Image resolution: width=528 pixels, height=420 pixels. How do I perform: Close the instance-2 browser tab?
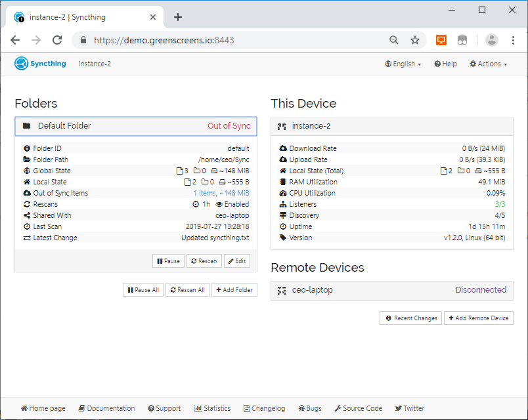pos(153,17)
